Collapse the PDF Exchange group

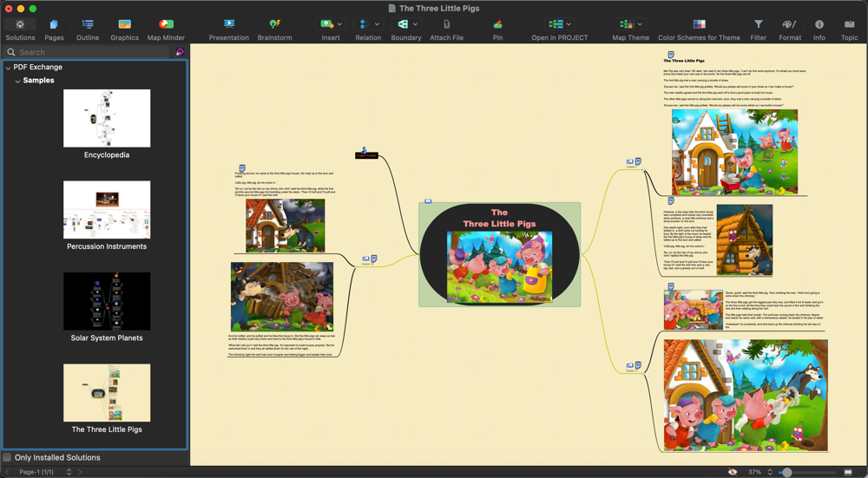8,68
